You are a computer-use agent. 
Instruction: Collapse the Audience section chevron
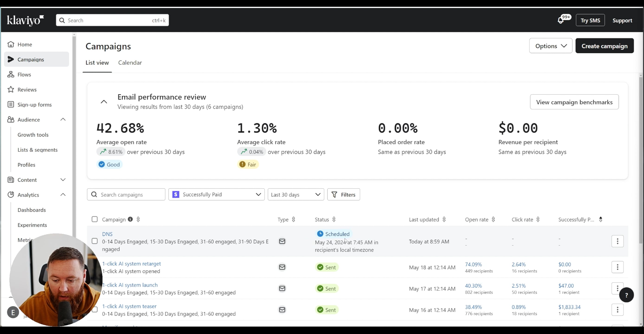tap(63, 119)
